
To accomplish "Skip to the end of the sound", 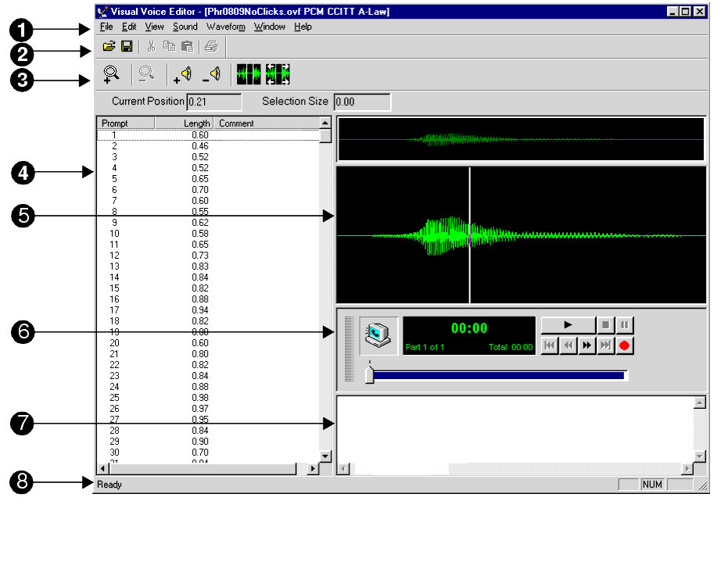I will pyautogui.click(x=605, y=345).
